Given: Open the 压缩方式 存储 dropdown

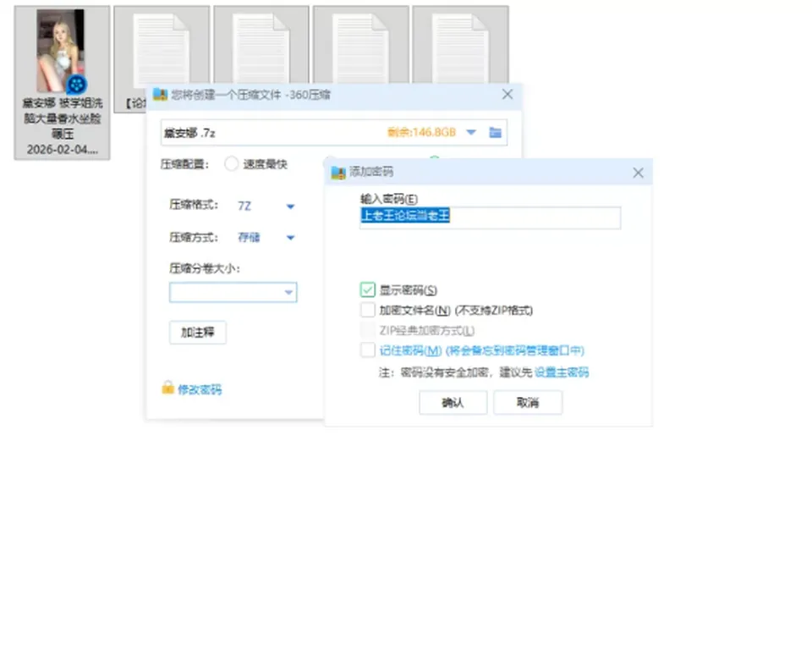Looking at the screenshot, I should click(290, 237).
